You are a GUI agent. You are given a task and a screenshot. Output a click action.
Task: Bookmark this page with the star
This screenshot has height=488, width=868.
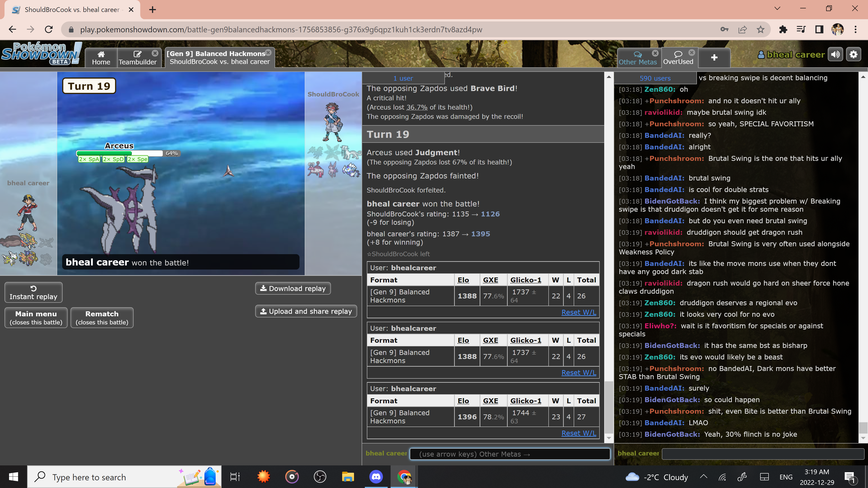(x=760, y=30)
